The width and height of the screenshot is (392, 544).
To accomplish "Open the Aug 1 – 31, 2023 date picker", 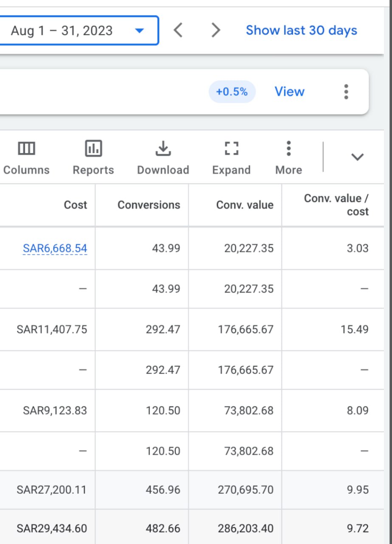I will (x=79, y=31).
